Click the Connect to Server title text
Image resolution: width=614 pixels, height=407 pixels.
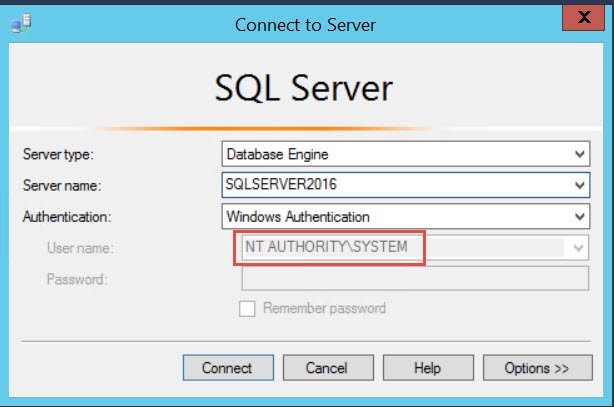305,25
